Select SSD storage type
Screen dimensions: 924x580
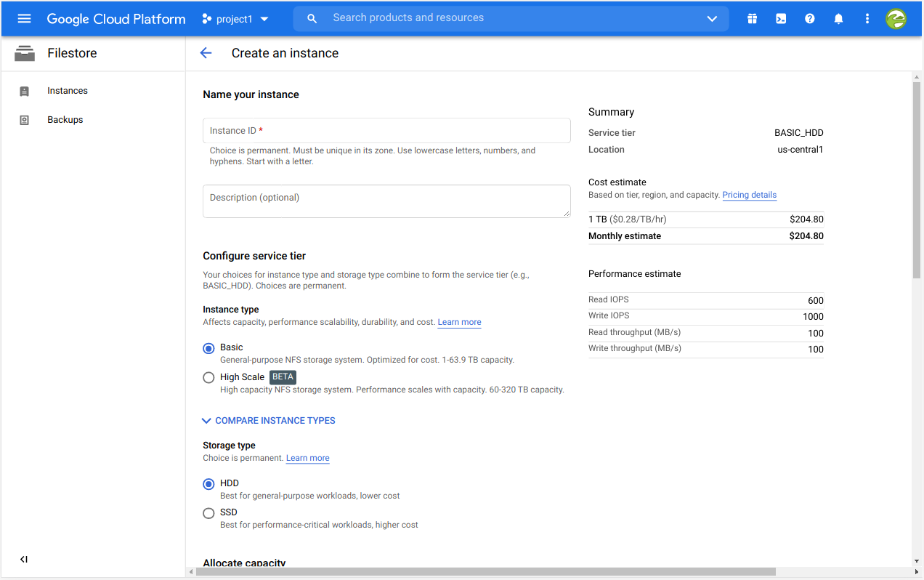point(209,513)
